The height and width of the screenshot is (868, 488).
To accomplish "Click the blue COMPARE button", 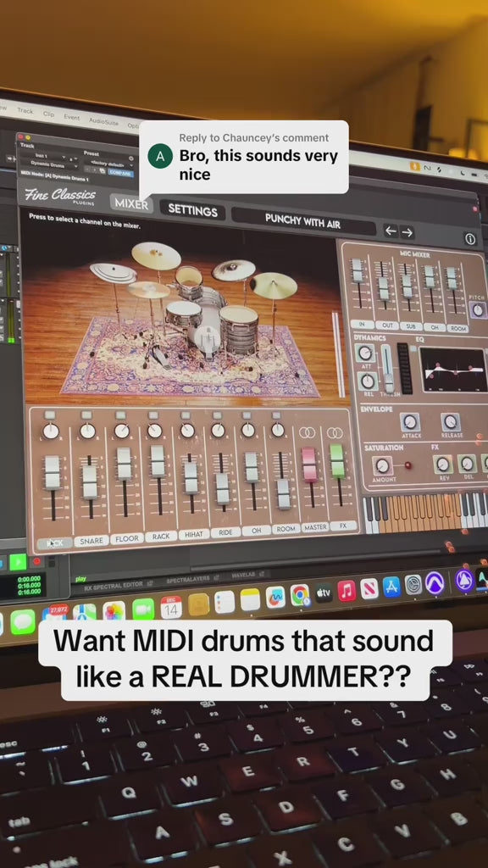I will click(x=121, y=173).
